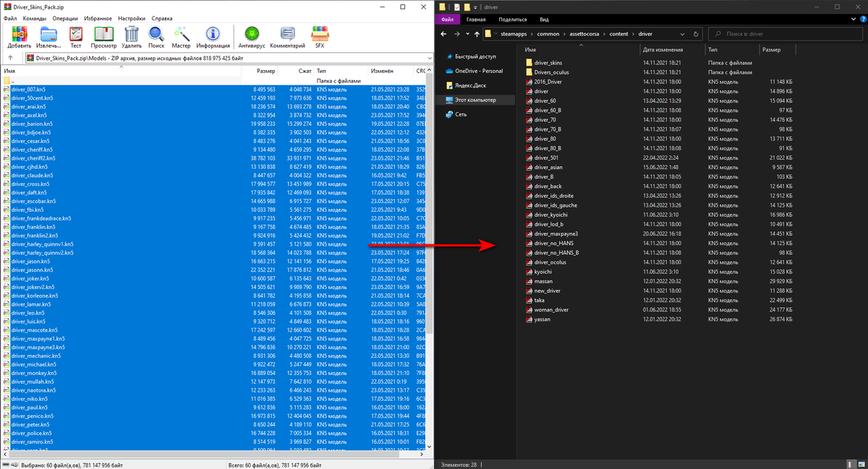Open the Поиск magnifier tool in WinRAR

click(156, 35)
